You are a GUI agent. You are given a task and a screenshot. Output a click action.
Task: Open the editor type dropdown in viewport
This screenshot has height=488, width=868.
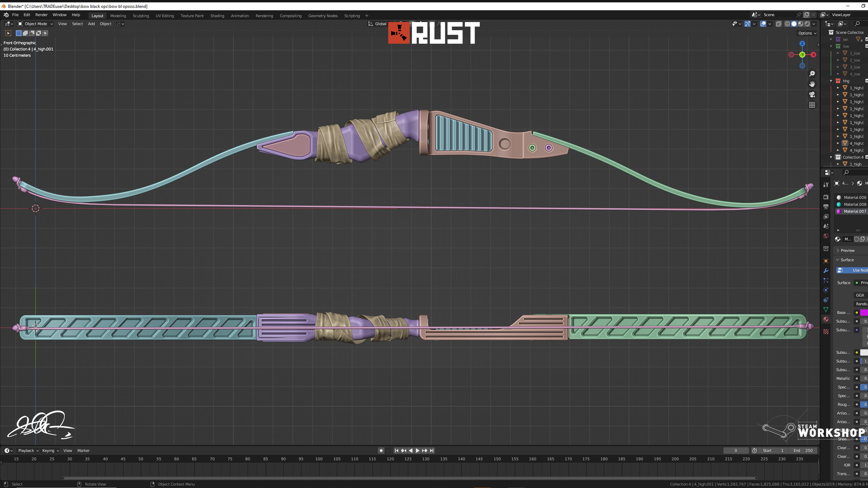click(8, 24)
